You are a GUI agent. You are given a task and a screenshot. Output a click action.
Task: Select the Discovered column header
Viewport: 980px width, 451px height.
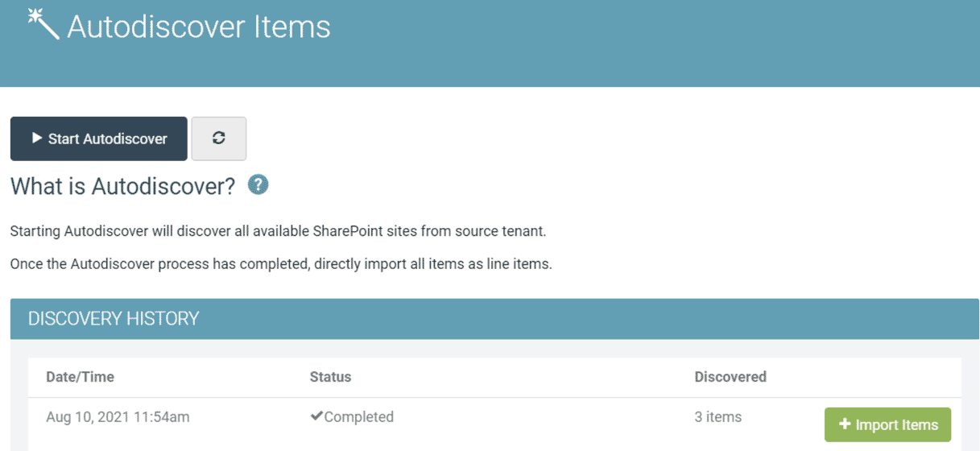(x=730, y=376)
